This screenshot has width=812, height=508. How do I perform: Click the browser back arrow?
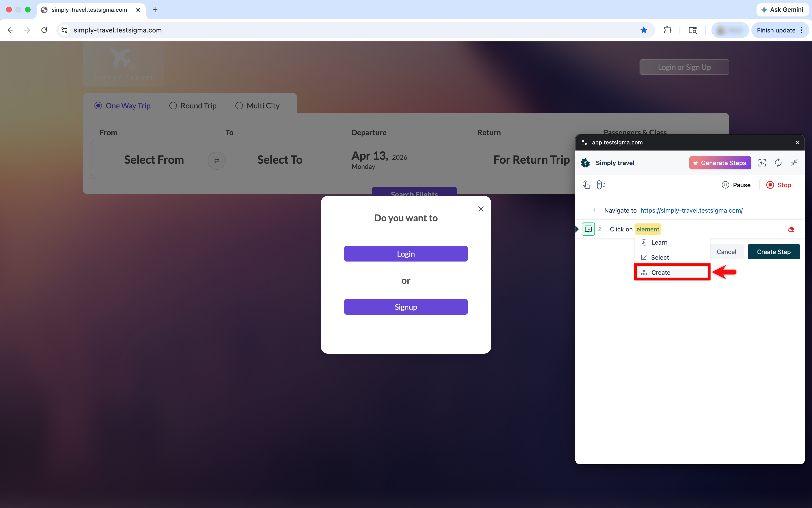[x=10, y=30]
